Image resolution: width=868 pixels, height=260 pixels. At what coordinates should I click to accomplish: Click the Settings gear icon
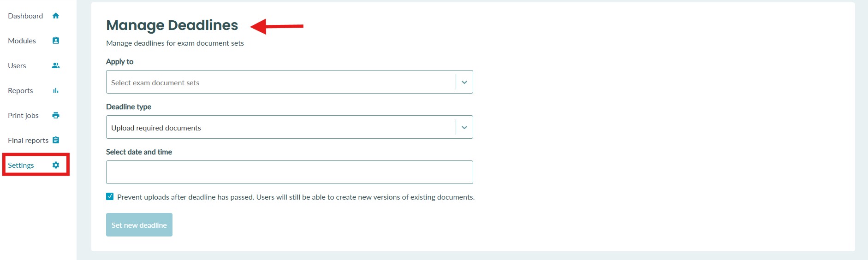tap(56, 165)
